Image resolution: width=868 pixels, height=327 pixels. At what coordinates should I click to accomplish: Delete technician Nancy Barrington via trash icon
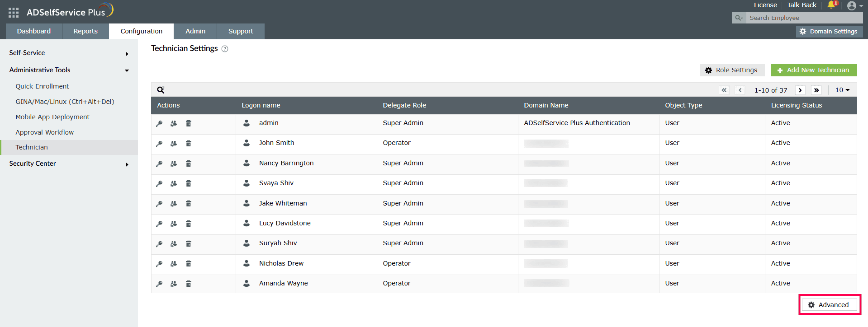(189, 163)
